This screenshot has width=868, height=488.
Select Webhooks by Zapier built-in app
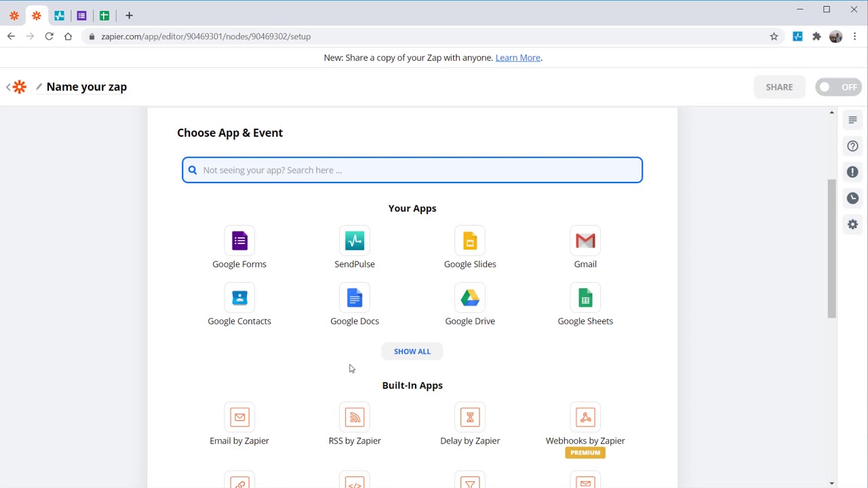click(x=585, y=417)
